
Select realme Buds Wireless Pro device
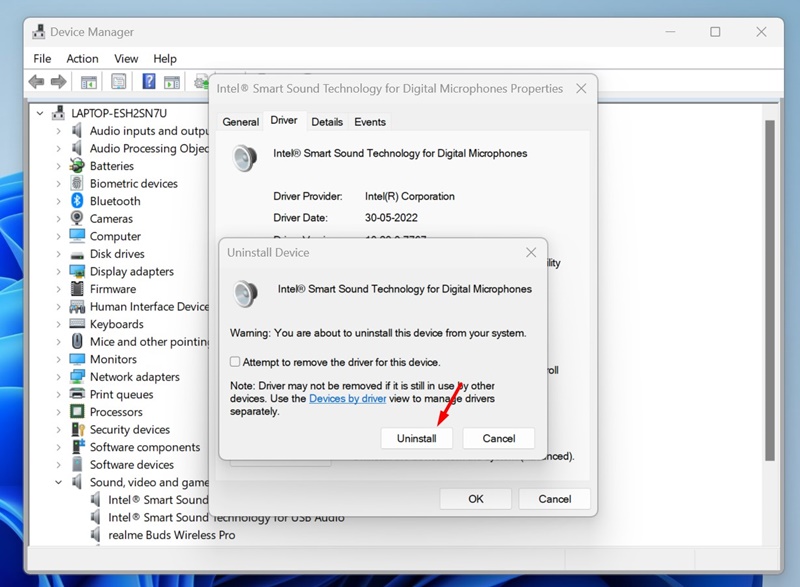click(171, 535)
